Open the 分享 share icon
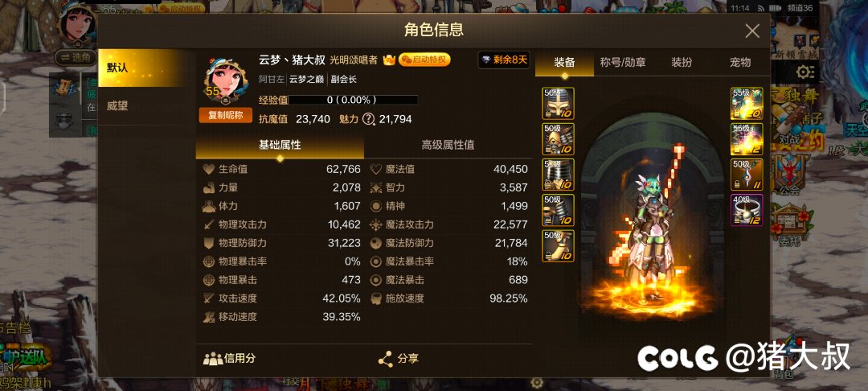This screenshot has width=868, height=391. [x=385, y=359]
